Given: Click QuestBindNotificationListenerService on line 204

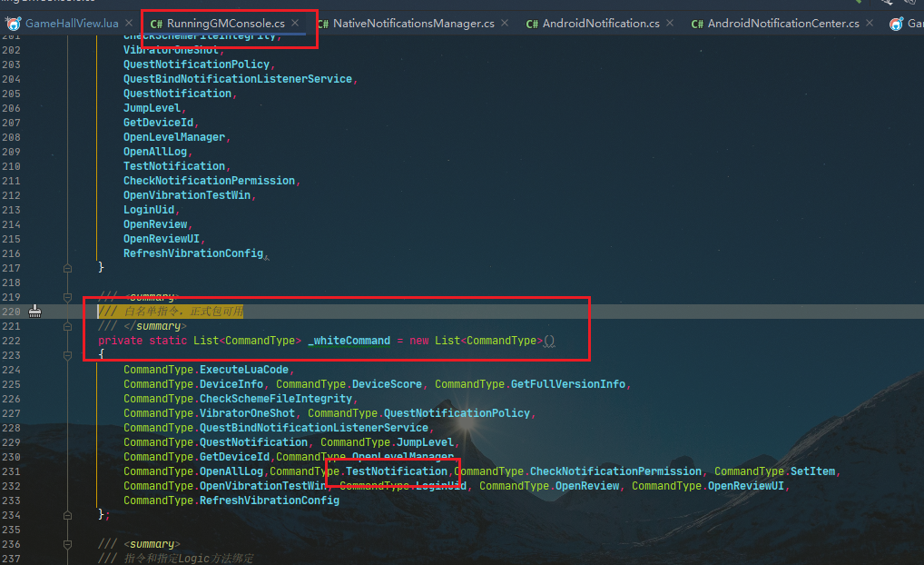Looking at the screenshot, I should pyautogui.click(x=238, y=79).
